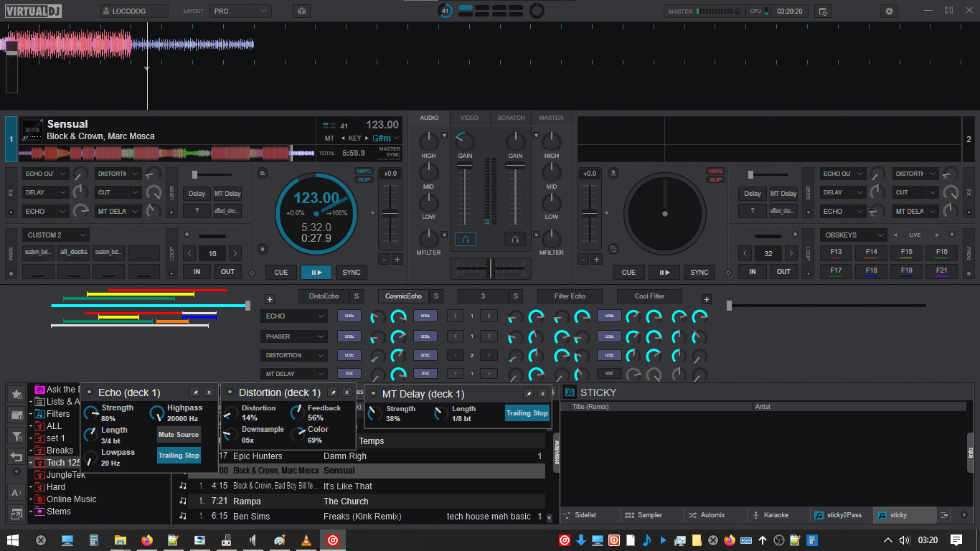This screenshot has height=551, width=980.
Task: Click the F13 pad on deck 2
Action: 836,253
